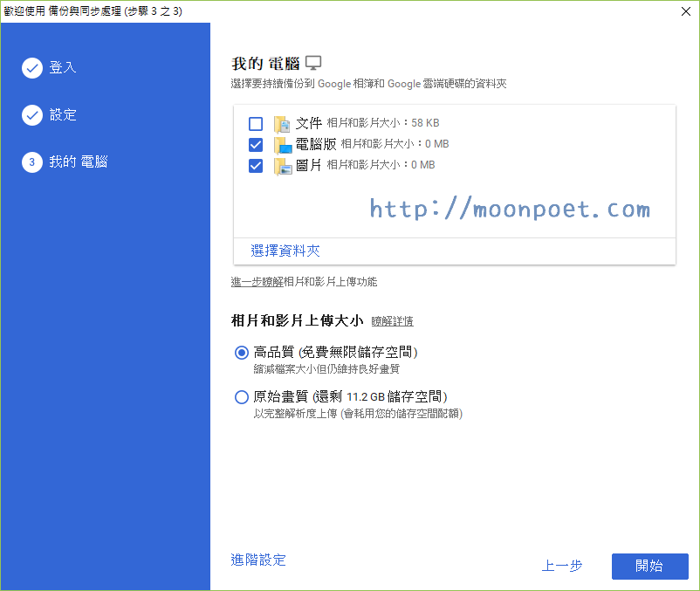The height and width of the screenshot is (591, 700).
Task: Enable the 文件 folder backup checkbox
Action: click(256, 123)
